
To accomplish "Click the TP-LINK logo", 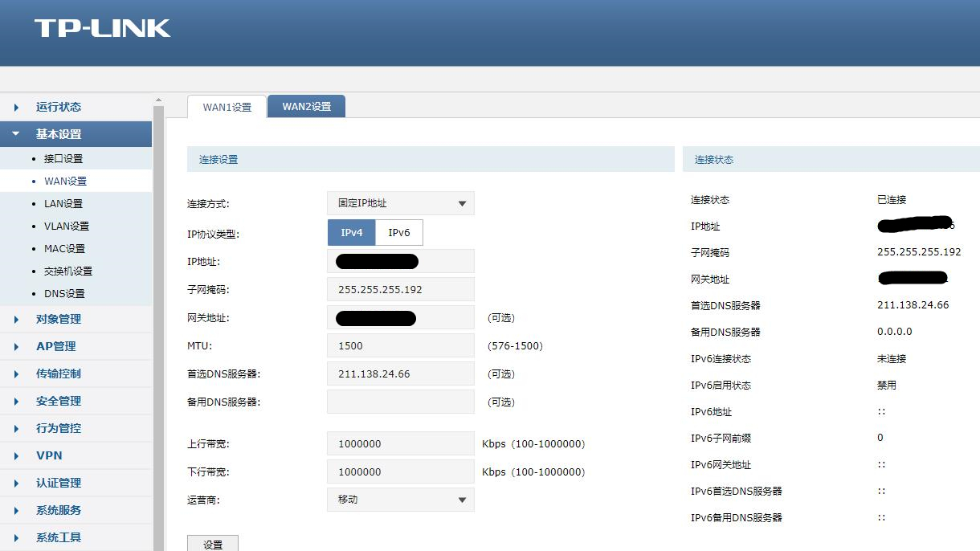I will click(x=103, y=28).
